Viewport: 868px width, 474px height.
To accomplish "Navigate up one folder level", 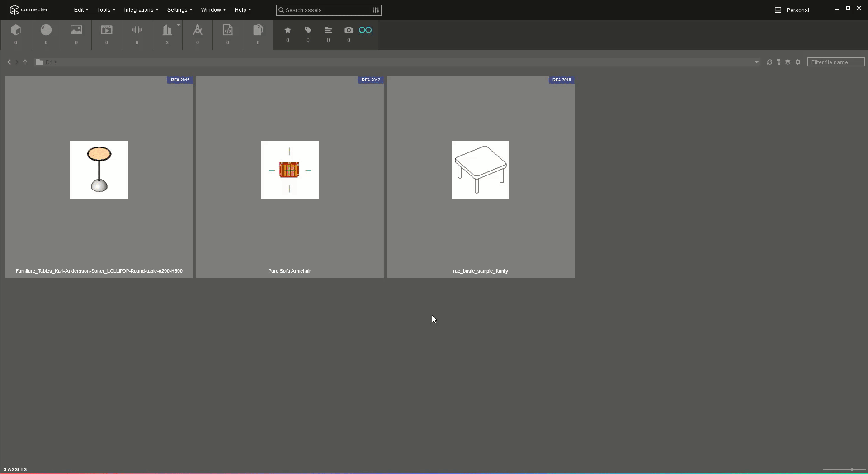I will 25,62.
